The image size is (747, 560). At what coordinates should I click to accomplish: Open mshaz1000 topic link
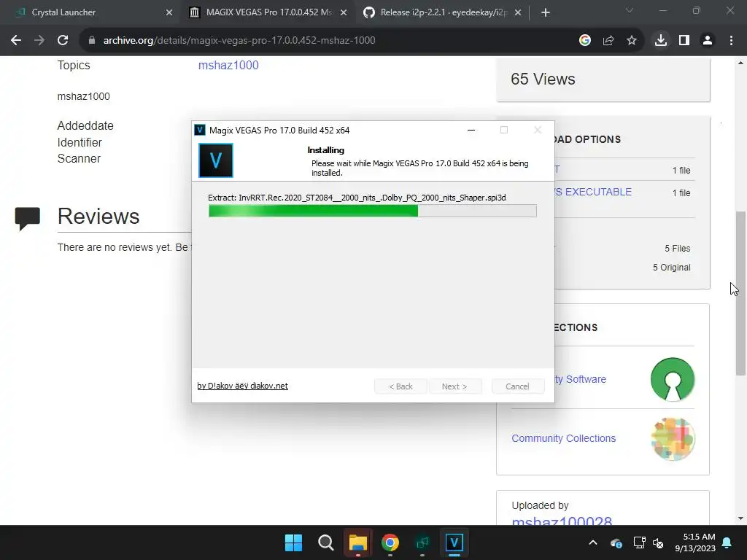click(x=228, y=65)
